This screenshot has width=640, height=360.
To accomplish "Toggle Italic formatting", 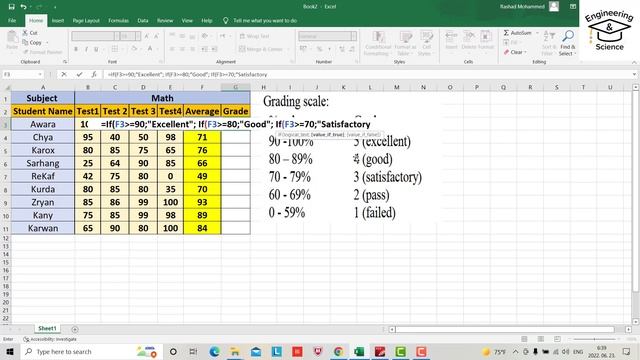I will point(86,49).
